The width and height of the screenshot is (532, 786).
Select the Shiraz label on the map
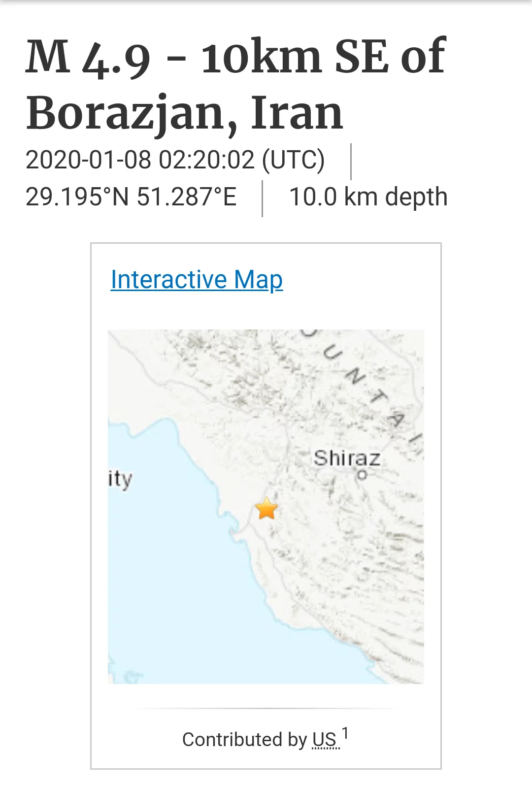pos(347,458)
